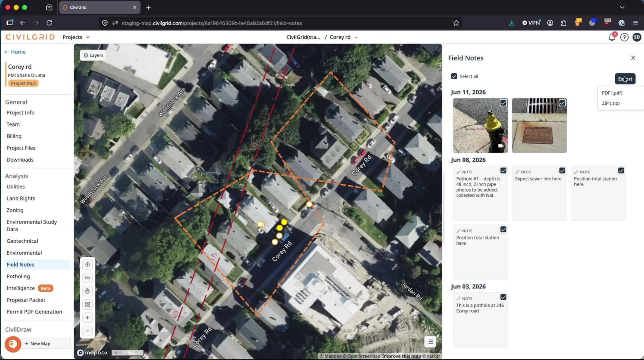Viewport: 644px width, 360px height.
Task: Choose PDF (.pdf) export option
Action: (612, 93)
